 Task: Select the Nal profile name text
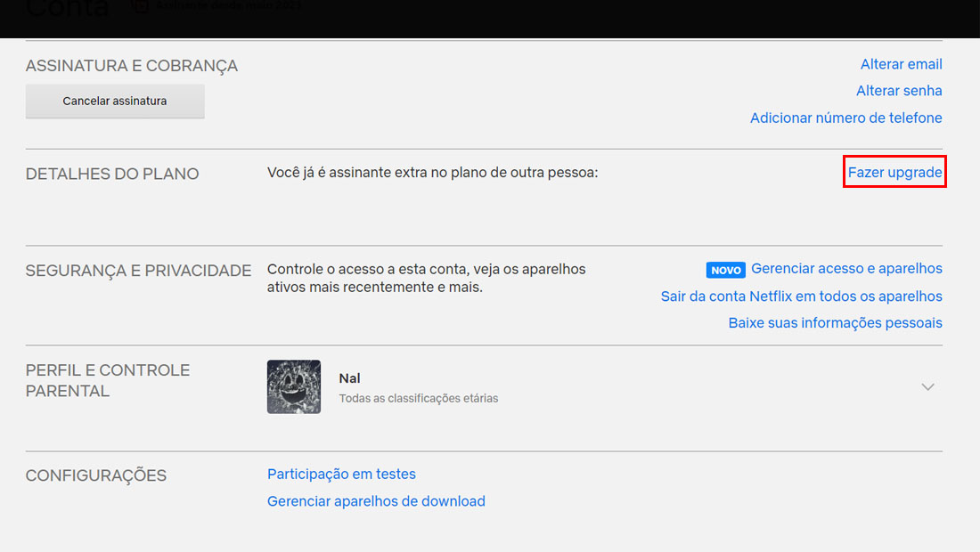coord(349,378)
